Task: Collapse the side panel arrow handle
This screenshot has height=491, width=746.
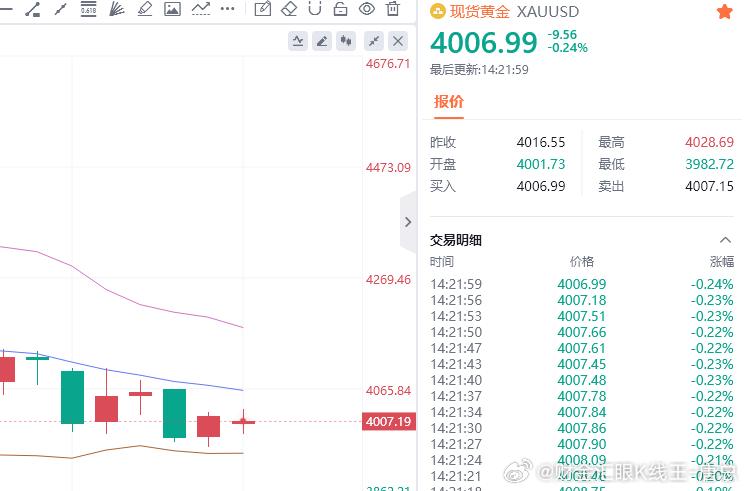Action: tap(408, 222)
